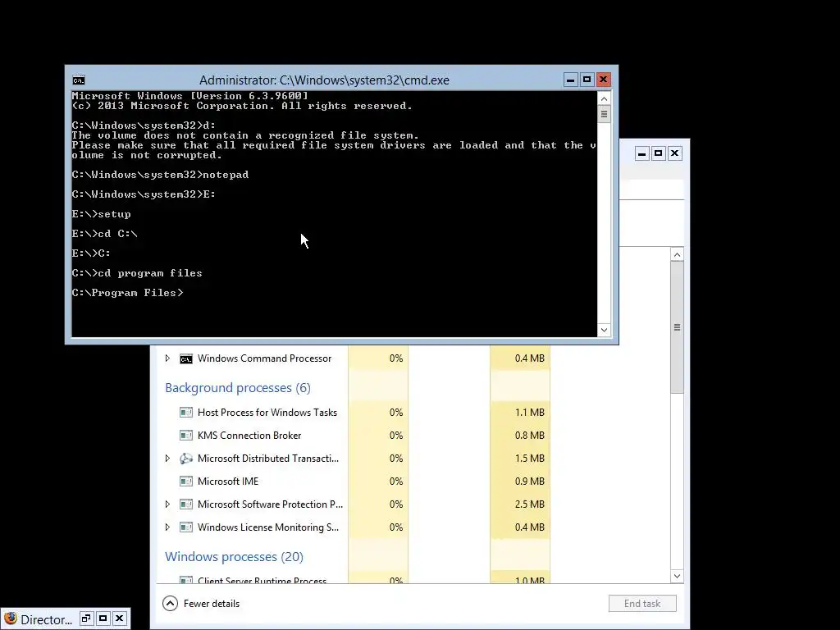The image size is (840, 630).
Task: Click the End task button
Action: point(642,604)
